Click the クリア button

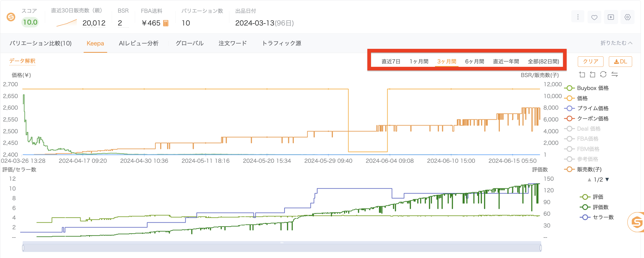point(590,62)
